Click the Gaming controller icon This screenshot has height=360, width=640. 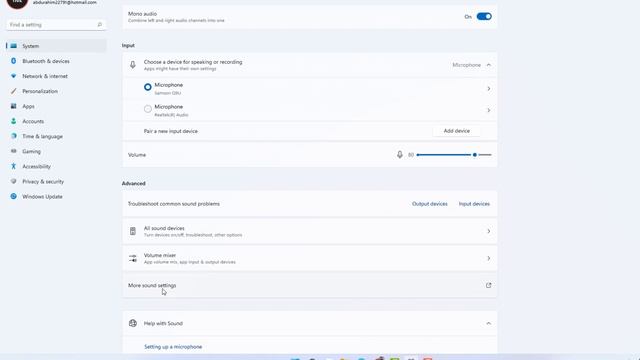coord(13,151)
